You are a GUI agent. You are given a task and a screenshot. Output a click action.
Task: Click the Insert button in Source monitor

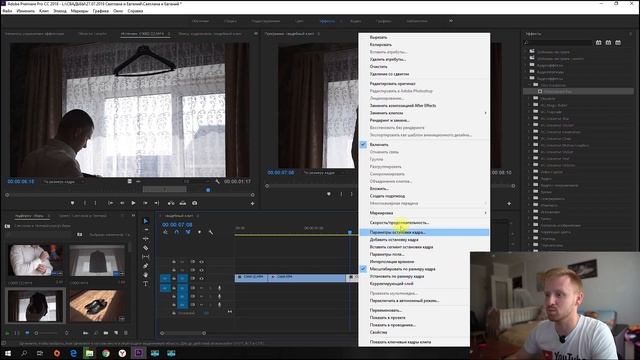[x=171, y=203]
